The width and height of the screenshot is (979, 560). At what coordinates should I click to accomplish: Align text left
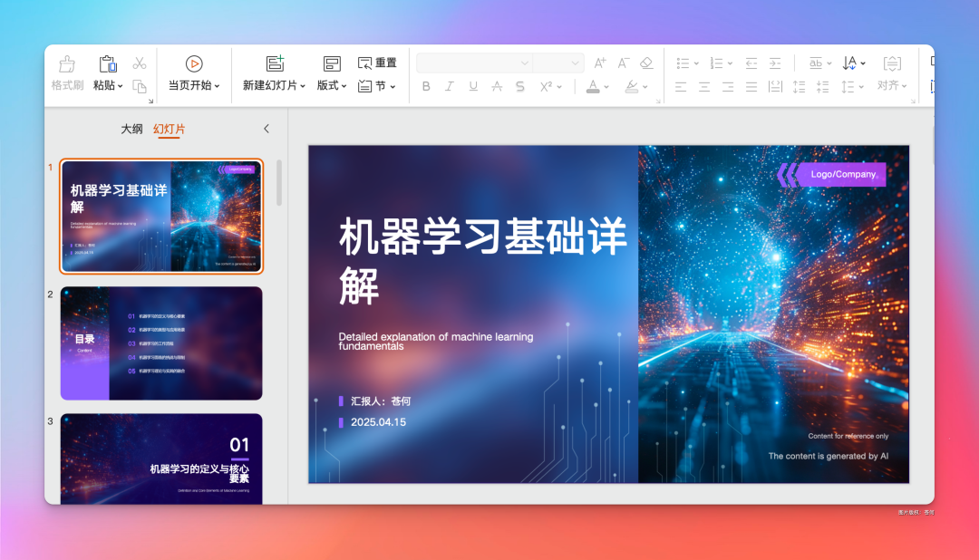click(x=681, y=87)
